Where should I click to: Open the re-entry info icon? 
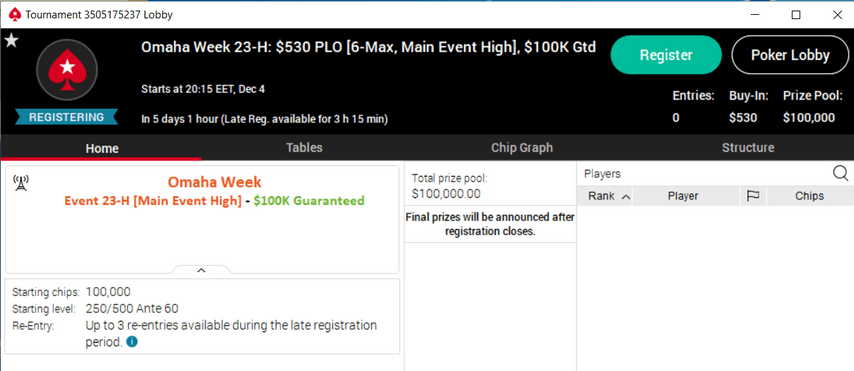(x=132, y=342)
